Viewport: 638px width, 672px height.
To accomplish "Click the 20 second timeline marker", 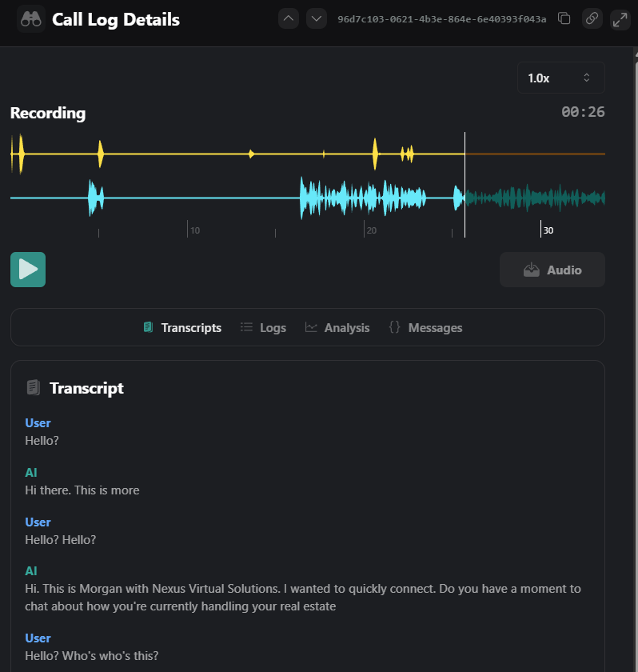I will 371,230.
